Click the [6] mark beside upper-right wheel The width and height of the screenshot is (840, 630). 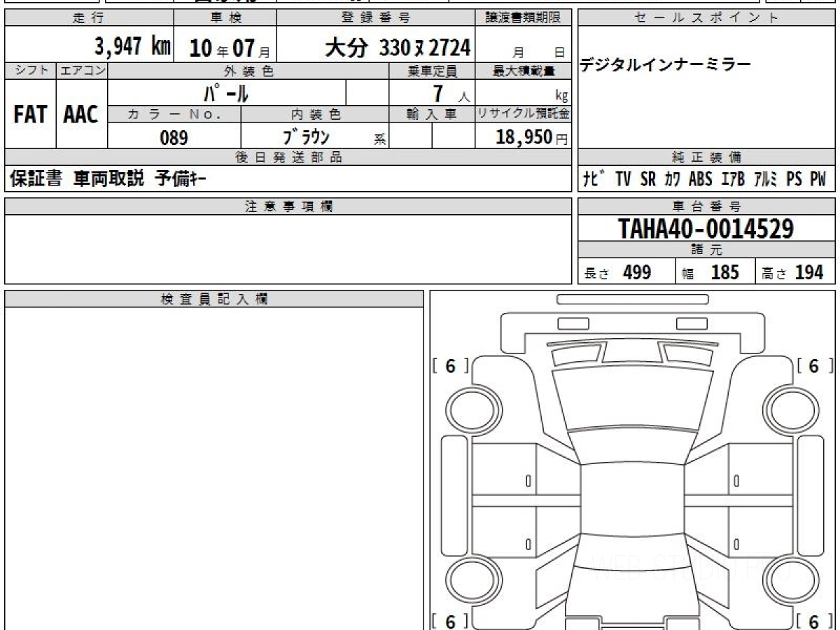813,365
